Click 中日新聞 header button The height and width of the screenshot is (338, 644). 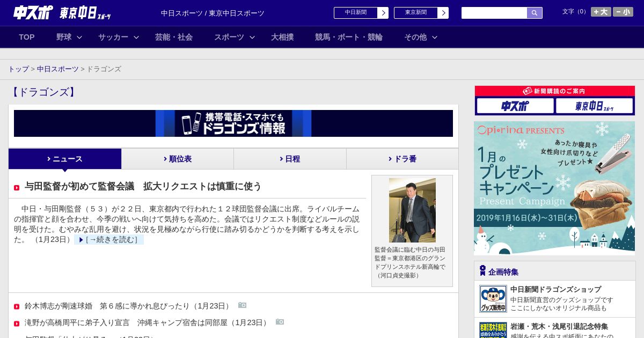point(356,13)
